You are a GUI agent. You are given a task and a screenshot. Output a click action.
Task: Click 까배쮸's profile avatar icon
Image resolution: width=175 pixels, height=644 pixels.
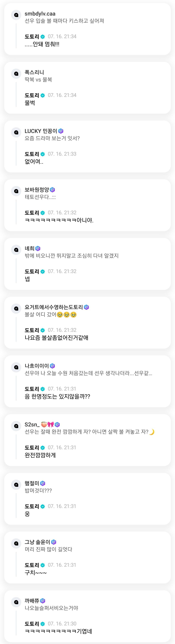16,602
